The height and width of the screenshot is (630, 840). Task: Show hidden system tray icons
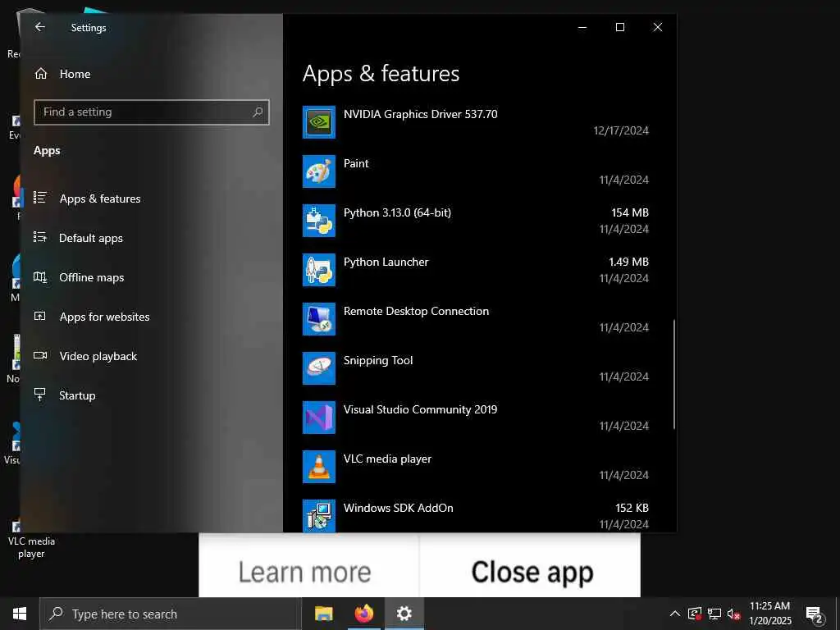[x=675, y=614]
